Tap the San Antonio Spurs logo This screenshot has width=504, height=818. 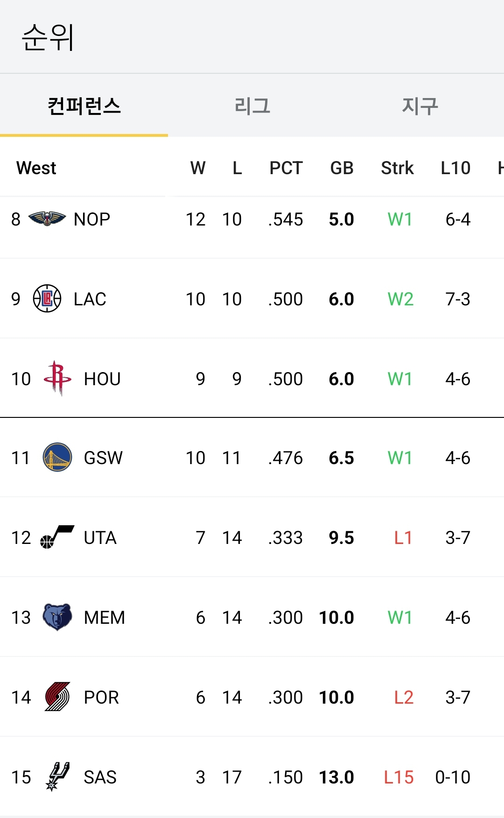point(57,776)
